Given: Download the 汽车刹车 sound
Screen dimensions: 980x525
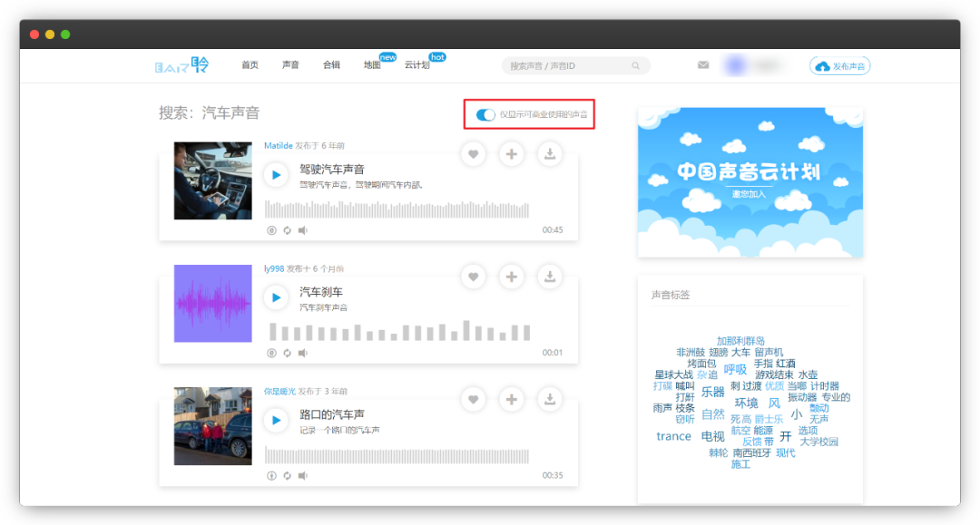Looking at the screenshot, I should (550, 277).
